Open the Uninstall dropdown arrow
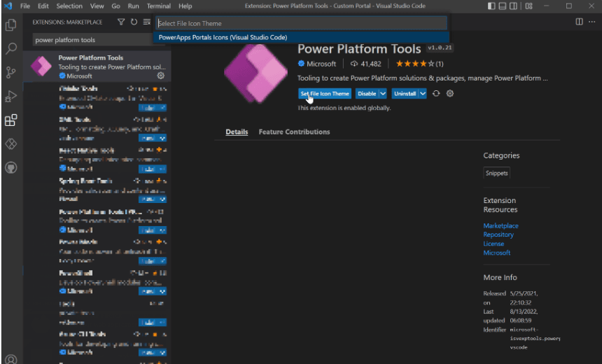 422,94
